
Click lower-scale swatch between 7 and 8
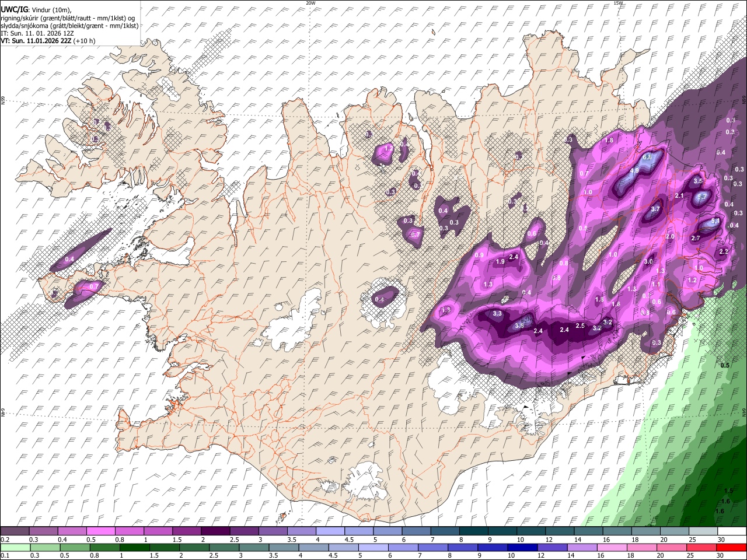[x=433, y=547]
